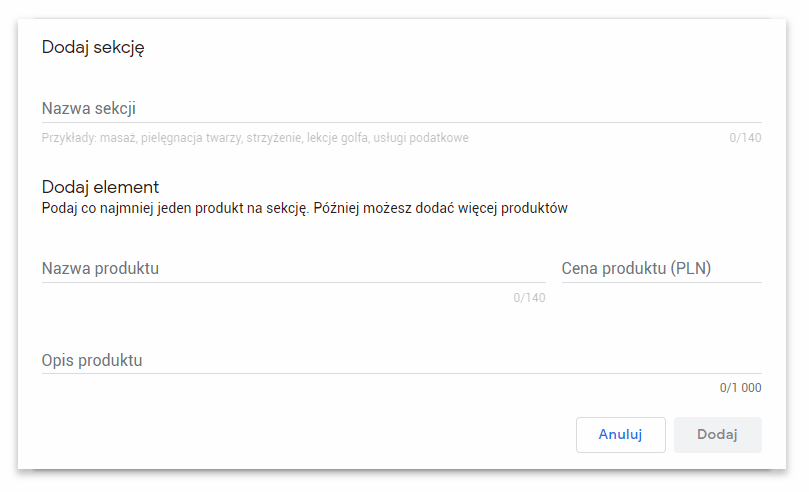Click the Przykłady hint text line
This screenshot has height=492, width=809.
tap(255, 138)
